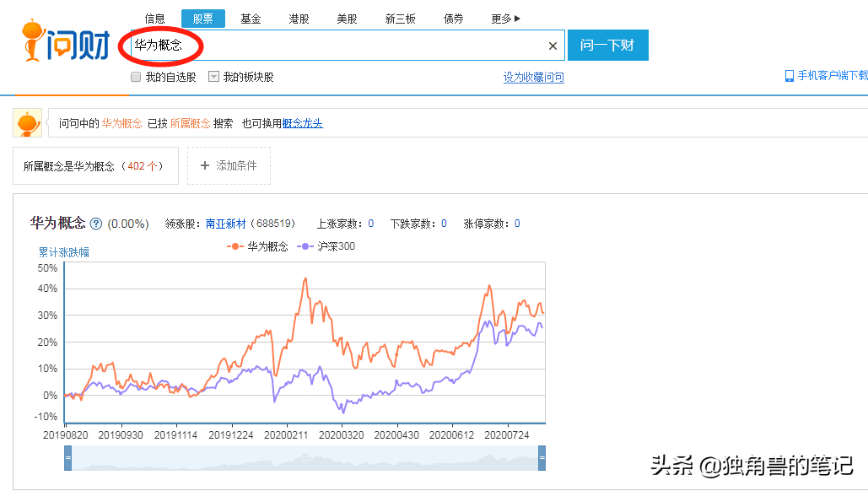The image size is (868, 491).
Task: Click the plus icon in 添加条件
Action: coord(204,165)
